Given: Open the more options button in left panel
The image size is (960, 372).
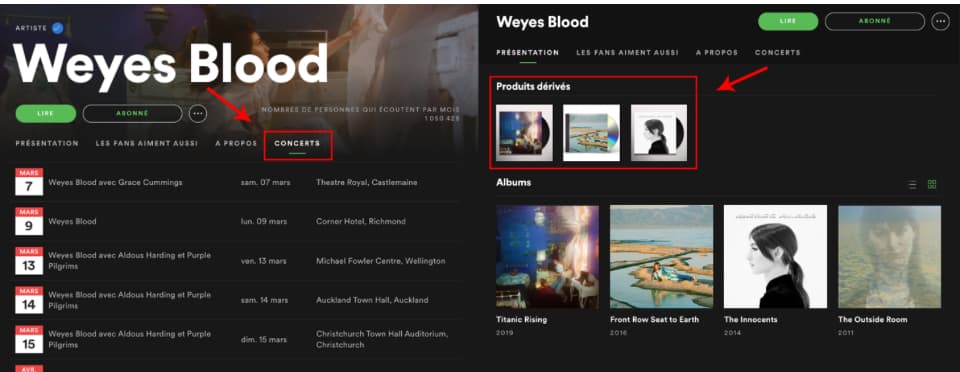Looking at the screenshot, I should tap(198, 114).
